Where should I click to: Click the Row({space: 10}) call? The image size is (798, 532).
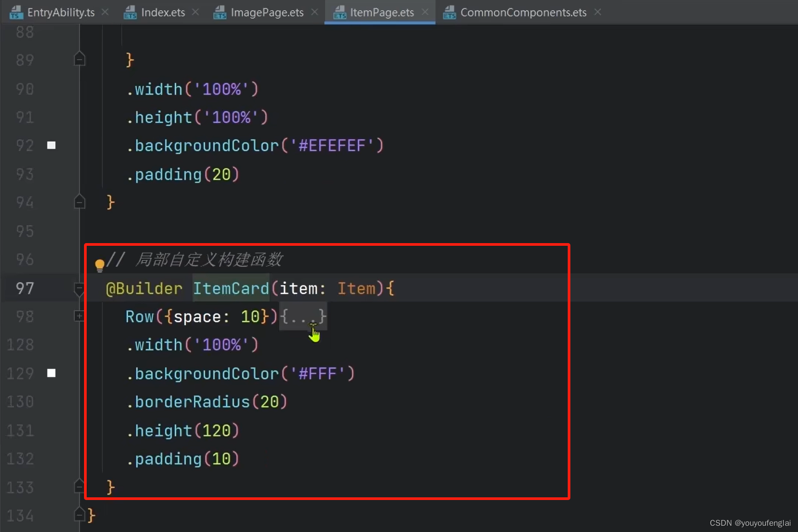coord(201,316)
